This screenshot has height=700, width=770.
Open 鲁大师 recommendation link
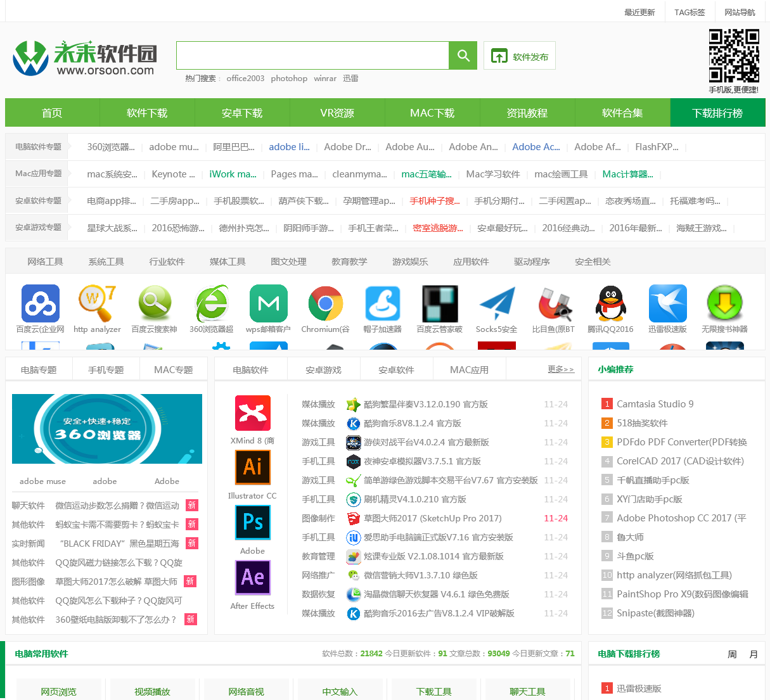pyautogui.click(x=630, y=537)
